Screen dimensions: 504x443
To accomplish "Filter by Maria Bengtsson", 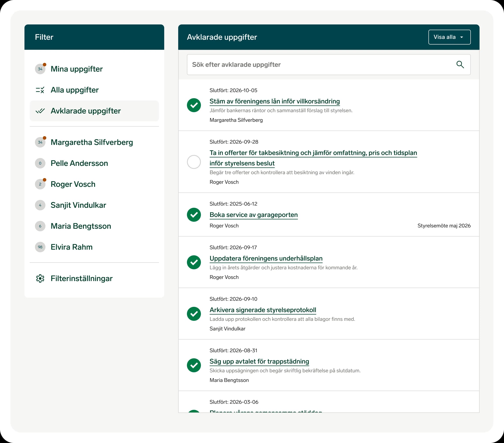I will coord(94,226).
